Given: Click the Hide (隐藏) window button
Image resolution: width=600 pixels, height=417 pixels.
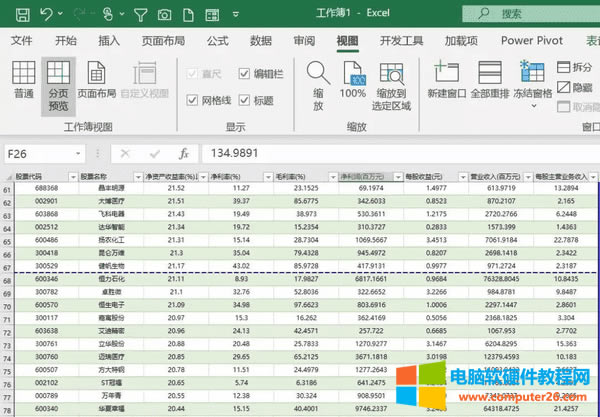Looking at the screenshot, I should pyautogui.click(x=575, y=87).
